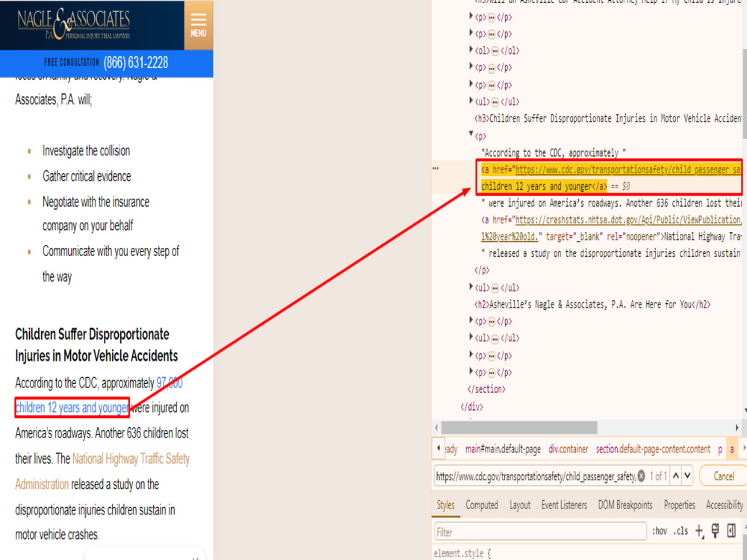The image size is (747, 560).
Task: Click the element.style rule line
Action: pyautogui.click(x=462, y=553)
